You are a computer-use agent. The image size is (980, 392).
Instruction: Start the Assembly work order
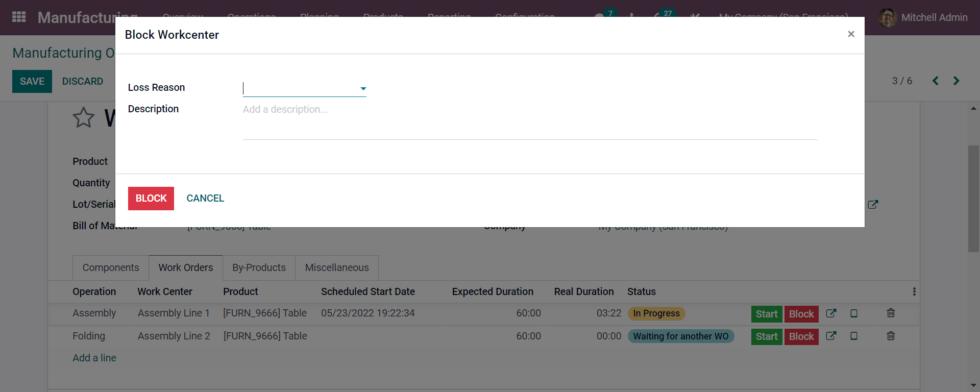click(x=767, y=314)
